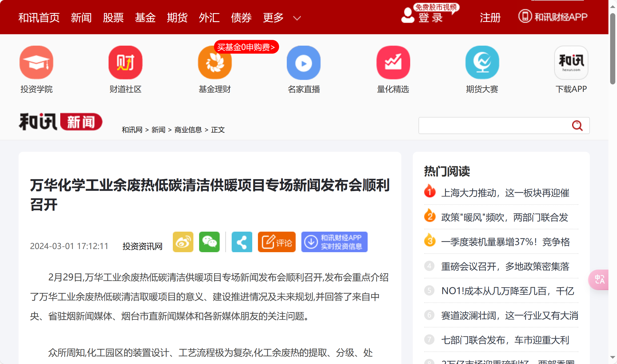Open 股票 in top navigation

[113, 18]
